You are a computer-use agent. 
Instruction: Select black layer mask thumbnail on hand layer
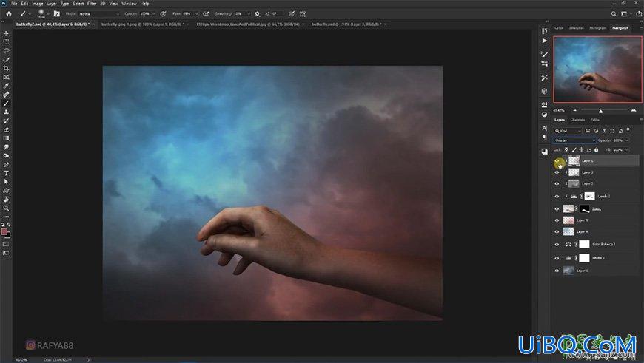(584, 208)
